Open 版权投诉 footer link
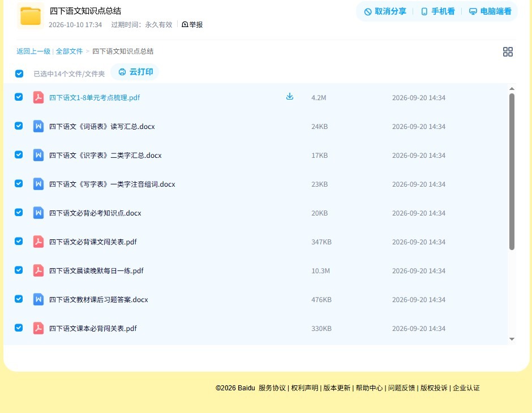 tap(434, 388)
